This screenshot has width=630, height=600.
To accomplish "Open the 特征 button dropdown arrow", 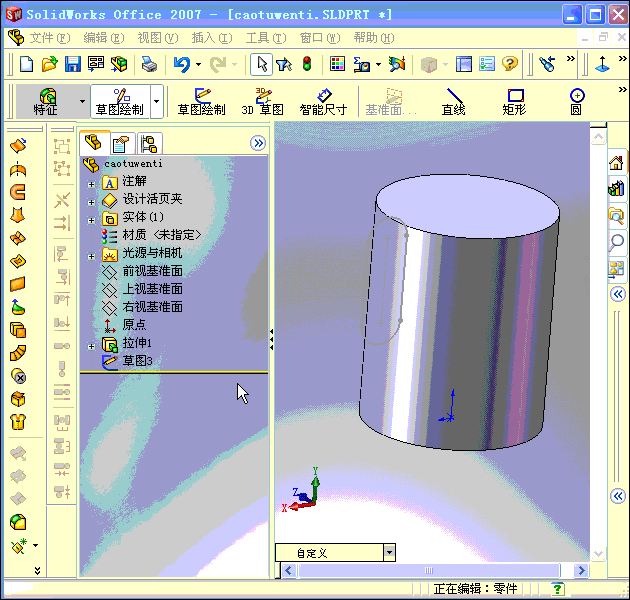I will click(x=82, y=102).
